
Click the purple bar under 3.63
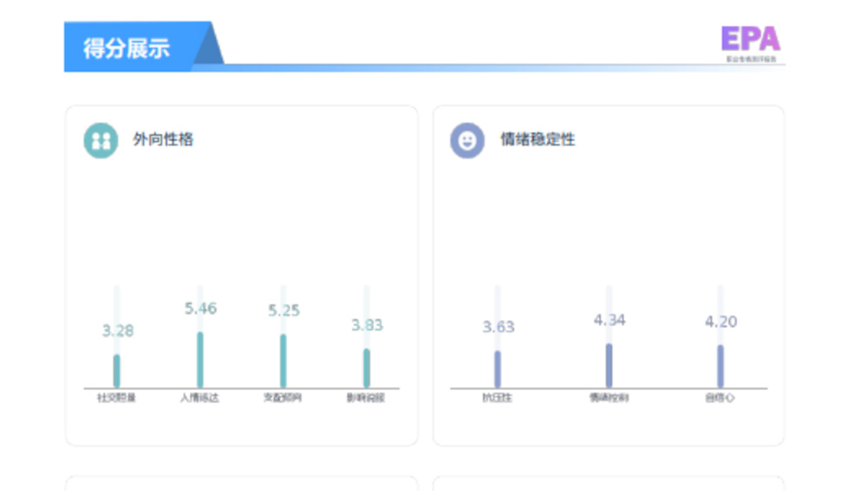tap(497, 370)
